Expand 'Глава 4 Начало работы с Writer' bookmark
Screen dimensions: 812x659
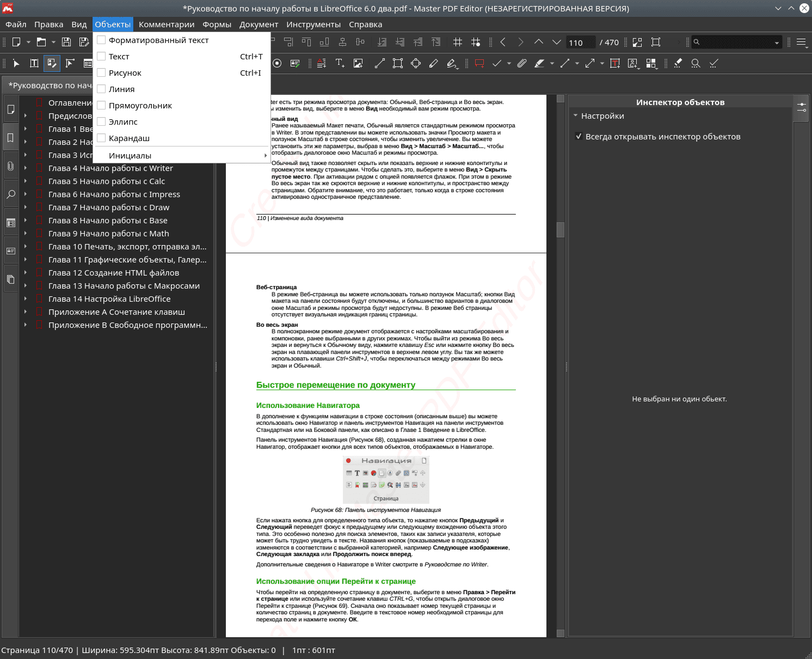pyautogui.click(x=26, y=168)
